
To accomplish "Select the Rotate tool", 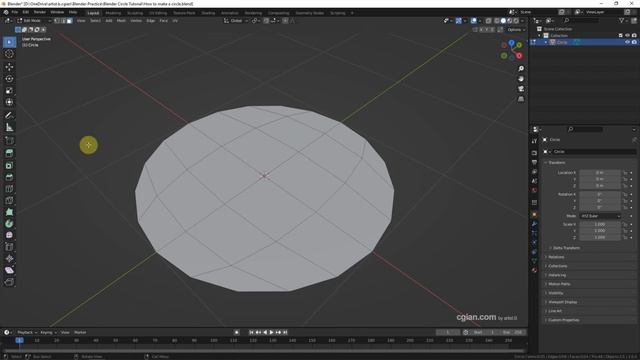I will [9, 78].
